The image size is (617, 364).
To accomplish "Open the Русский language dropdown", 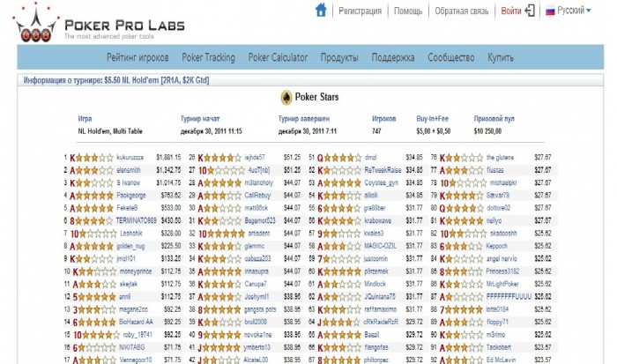I will [574, 11].
